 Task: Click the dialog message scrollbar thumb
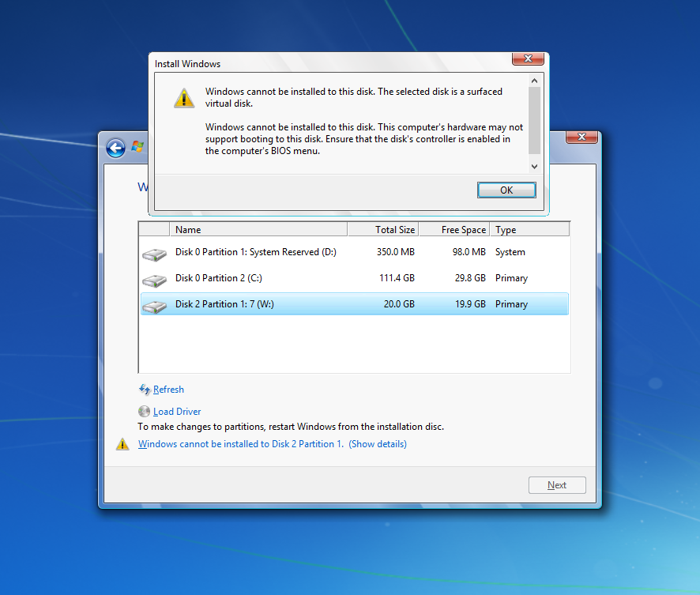click(x=534, y=121)
